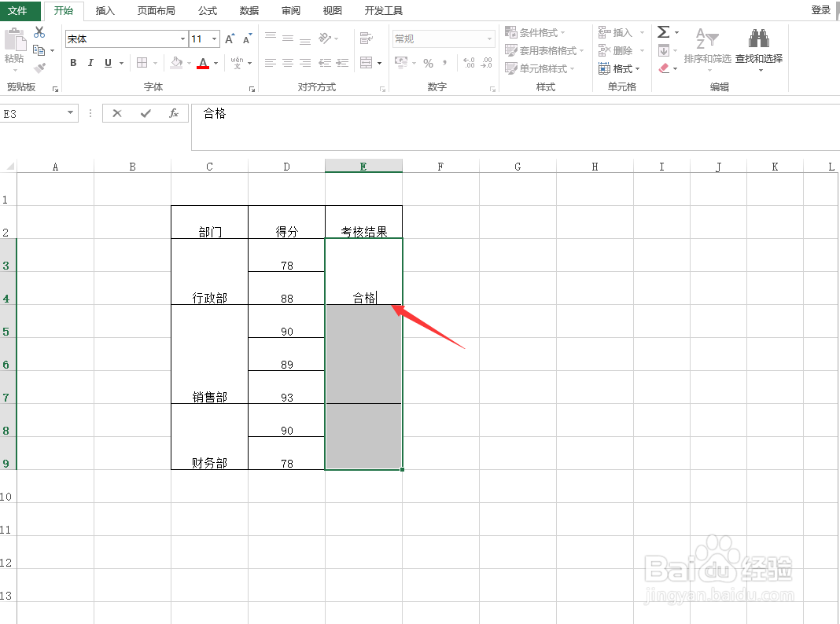Screen dimensions: 840x624
Task: Open the File (文件) tab
Action: [x=20, y=11]
